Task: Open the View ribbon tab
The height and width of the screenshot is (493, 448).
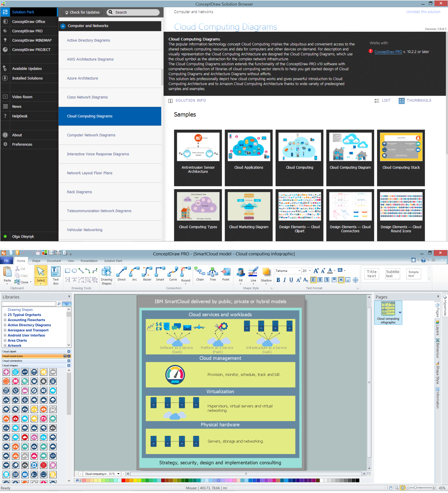Action: [x=71, y=261]
